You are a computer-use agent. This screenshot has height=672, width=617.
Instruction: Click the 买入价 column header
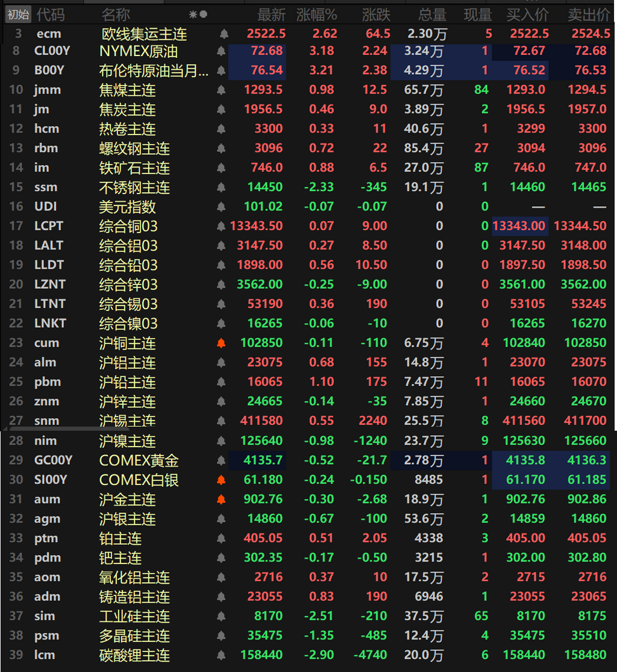(527, 15)
